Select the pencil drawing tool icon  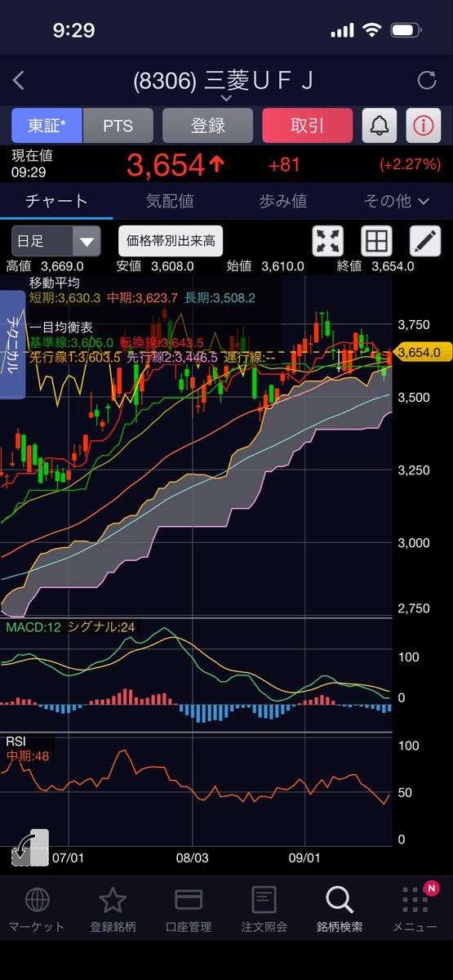pyautogui.click(x=424, y=241)
